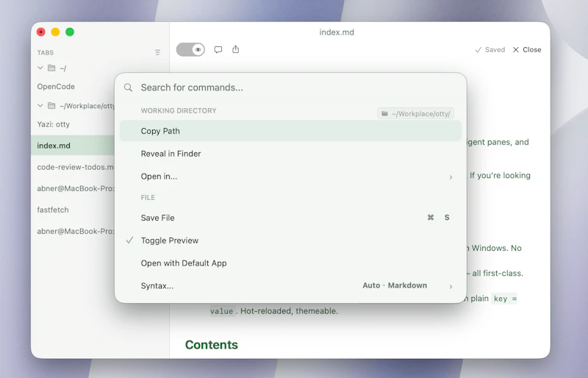
Task: Expand the Open in... chevron arrow
Action: click(451, 176)
